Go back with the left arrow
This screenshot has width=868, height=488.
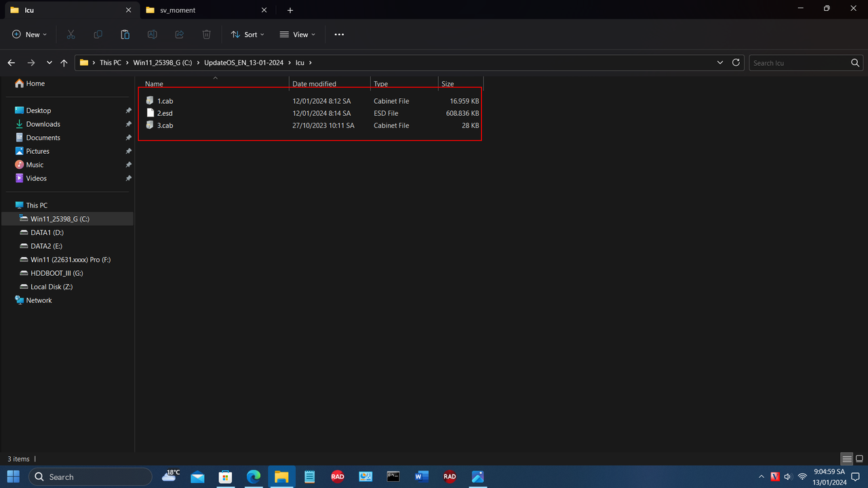(x=12, y=62)
